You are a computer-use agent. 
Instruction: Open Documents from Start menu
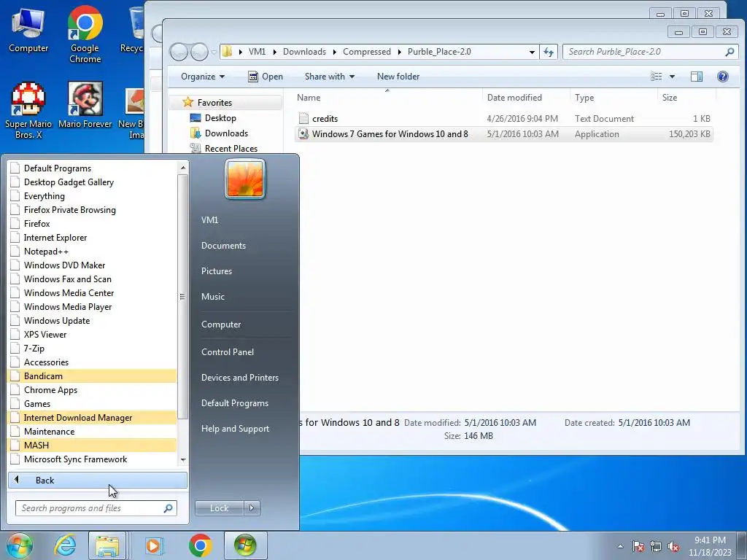click(x=223, y=246)
